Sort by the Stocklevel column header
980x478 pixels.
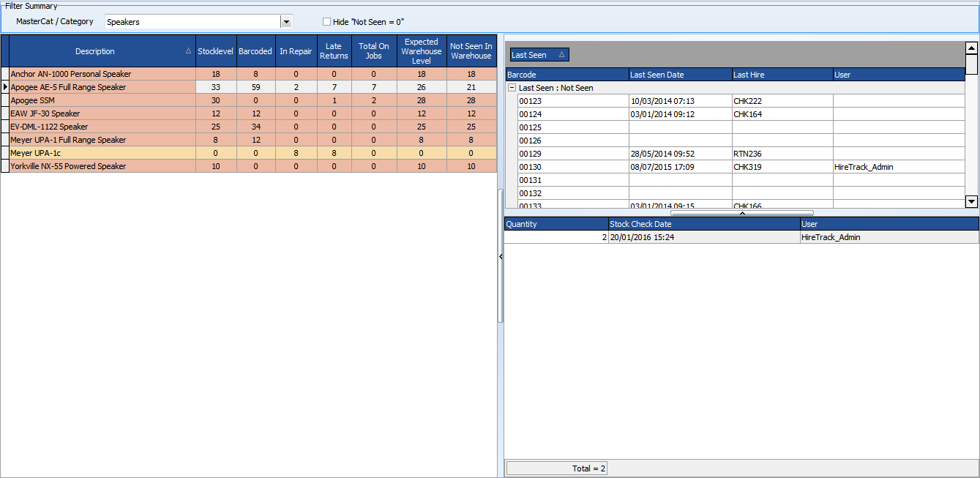pyautogui.click(x=215, y=51)
